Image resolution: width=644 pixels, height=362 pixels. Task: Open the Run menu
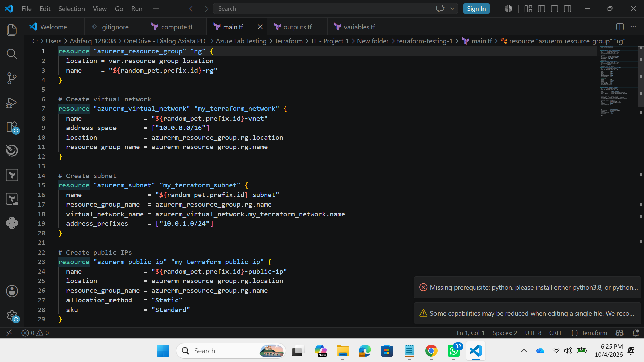coord(137,9)
